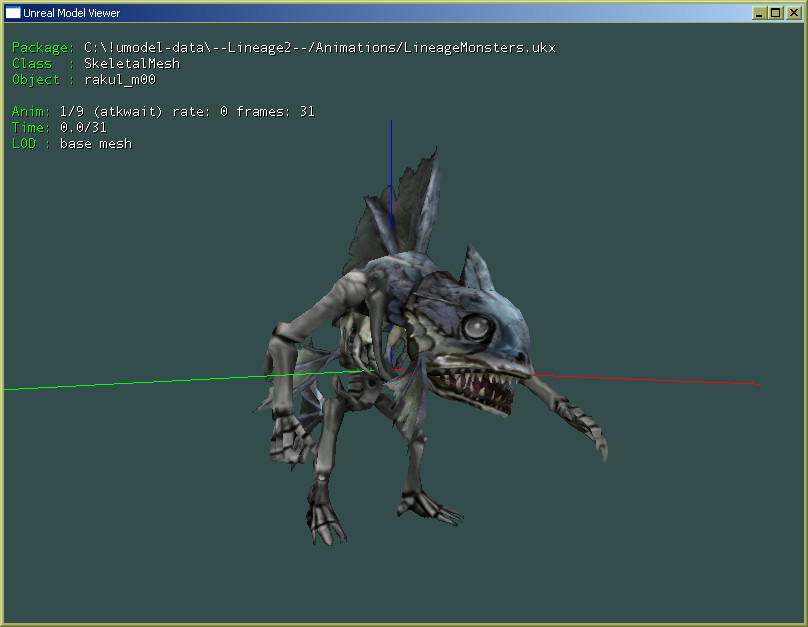The height and width of the screenshot is (627, 808).
Task: Click the Unreal Model Viewer title text
Action: [72, 13]
